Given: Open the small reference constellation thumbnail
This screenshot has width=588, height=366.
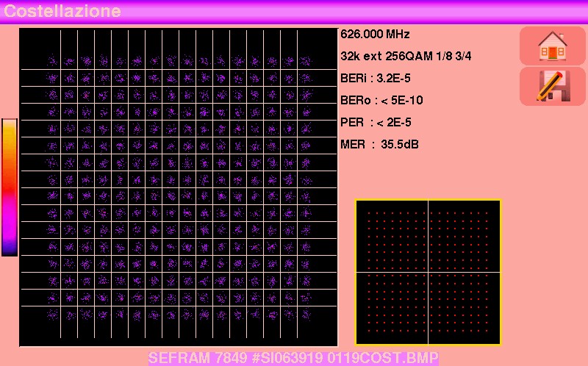Looking at the screenshot, I should [x=428, y=272].
